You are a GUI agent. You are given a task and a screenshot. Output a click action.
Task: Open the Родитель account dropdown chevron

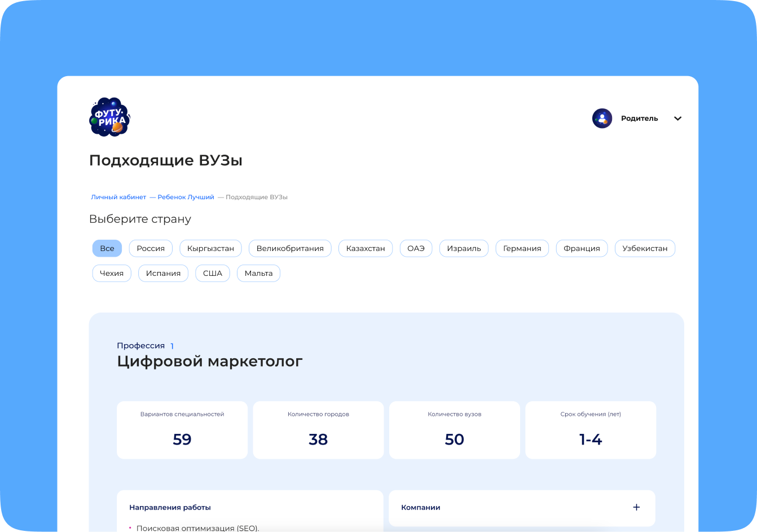coord(677,118)
